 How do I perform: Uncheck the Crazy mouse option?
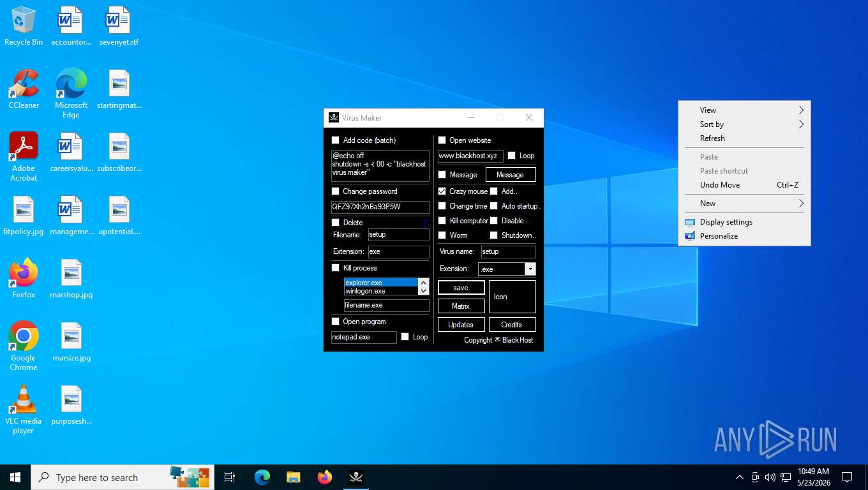[x=442, y=191]
